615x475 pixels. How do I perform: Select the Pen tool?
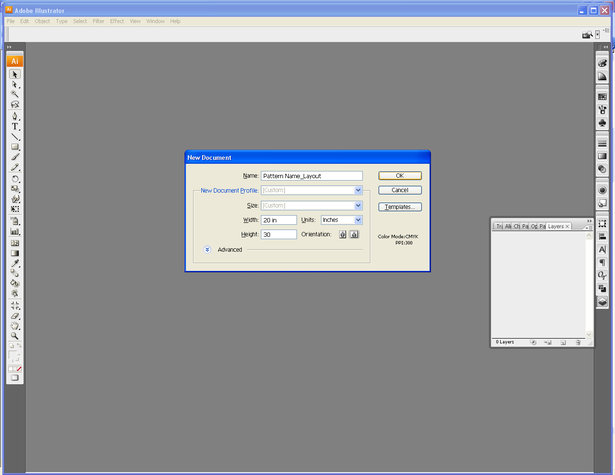point(15,116)
